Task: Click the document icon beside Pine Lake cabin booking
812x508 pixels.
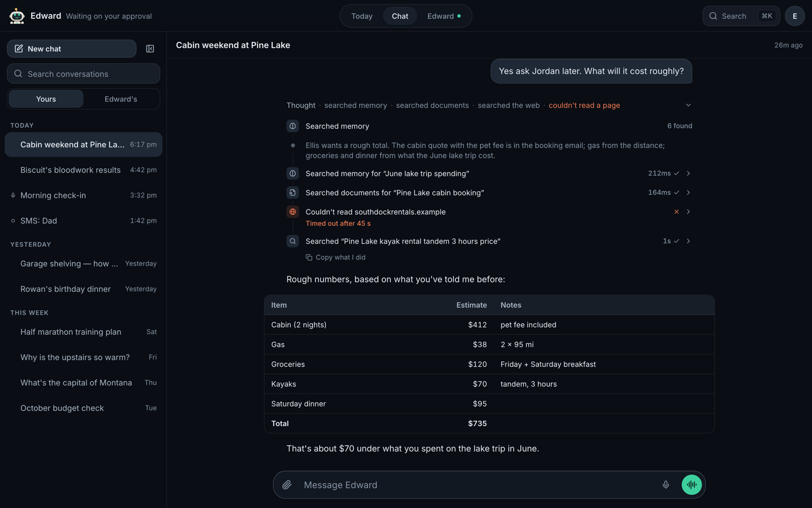Action: click(x=292, y=193)
